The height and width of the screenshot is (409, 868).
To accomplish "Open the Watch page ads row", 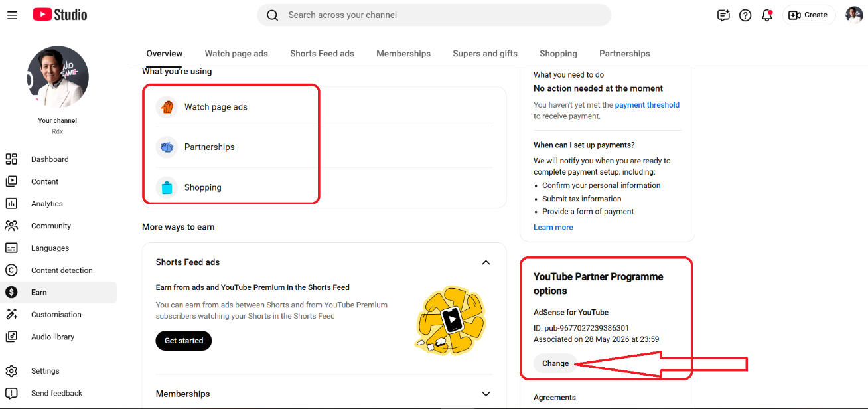I will [324, 107].
